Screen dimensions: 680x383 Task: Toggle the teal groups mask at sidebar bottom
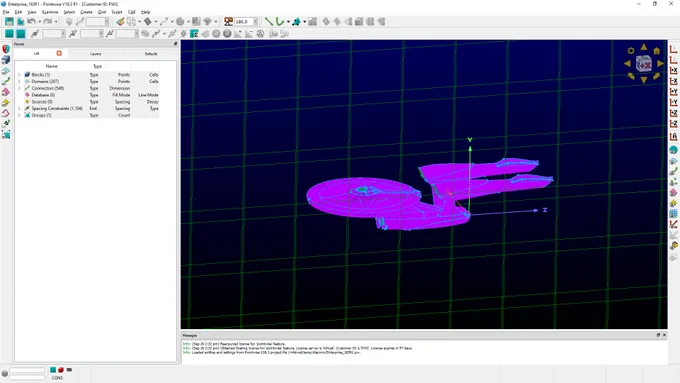pos(6,134)
